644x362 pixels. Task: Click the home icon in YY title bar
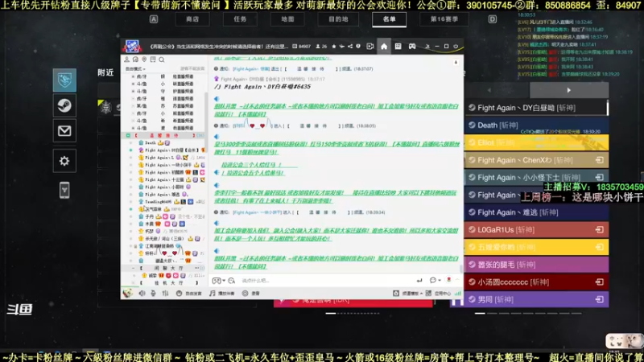(384, 47)
